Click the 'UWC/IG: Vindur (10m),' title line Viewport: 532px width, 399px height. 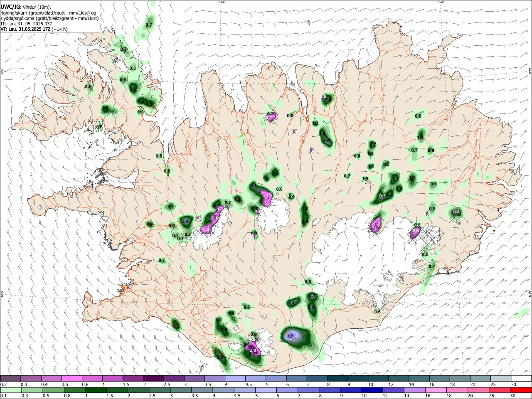pyautogui.click(x=26, y=7)
